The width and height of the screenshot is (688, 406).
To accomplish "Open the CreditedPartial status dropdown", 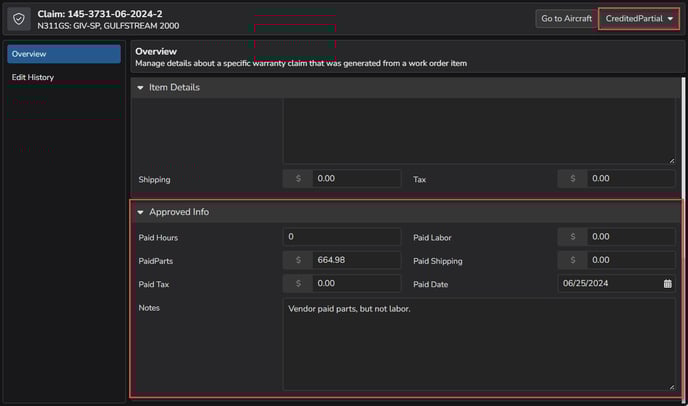I will coord(639,19).
